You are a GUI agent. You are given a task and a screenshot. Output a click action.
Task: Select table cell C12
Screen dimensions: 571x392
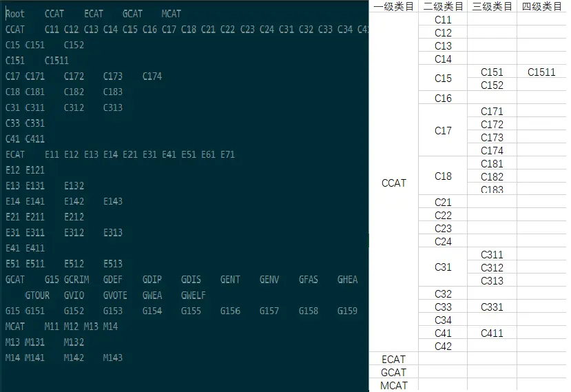click(443, 33)
